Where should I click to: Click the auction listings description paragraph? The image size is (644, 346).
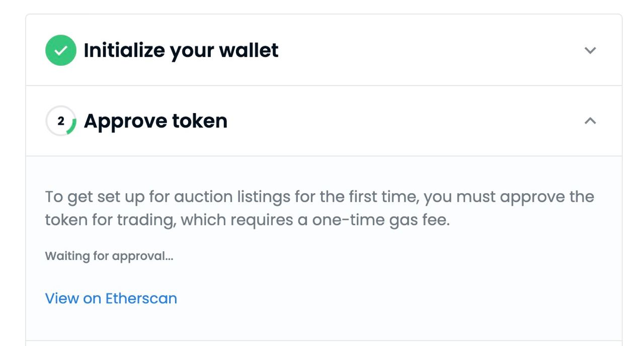click(319, 208)
